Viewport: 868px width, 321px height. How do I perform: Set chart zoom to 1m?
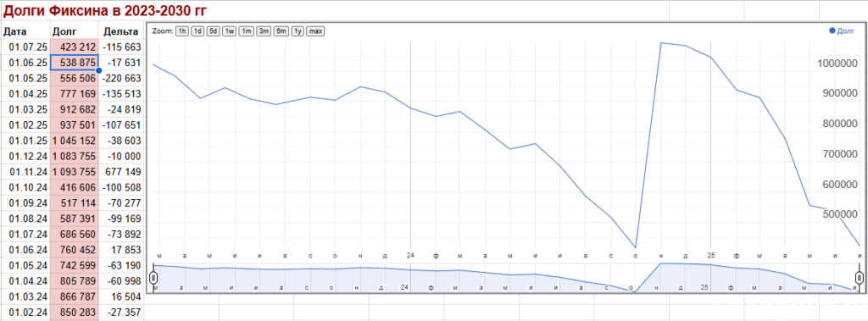pyautogui.click(x=247, y=31)
